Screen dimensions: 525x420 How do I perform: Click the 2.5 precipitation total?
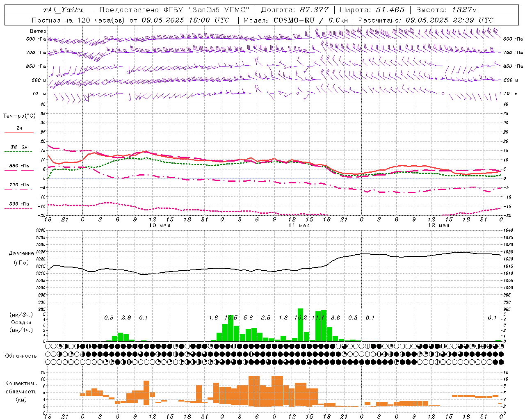[266, 318]
